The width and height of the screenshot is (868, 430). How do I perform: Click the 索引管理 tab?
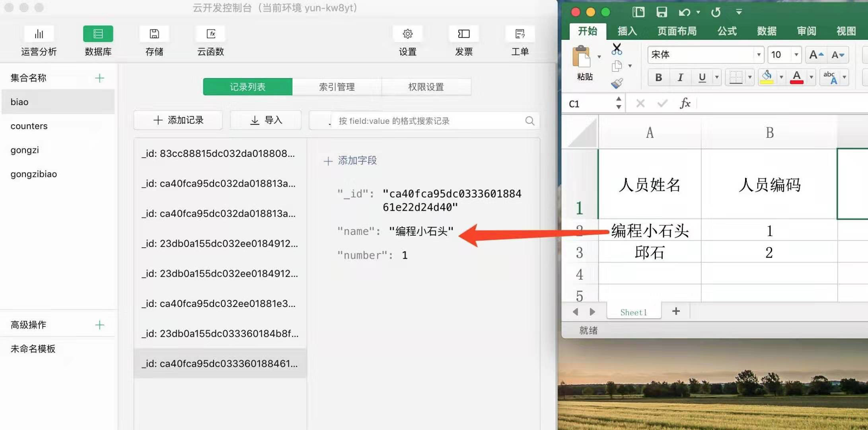336,86
